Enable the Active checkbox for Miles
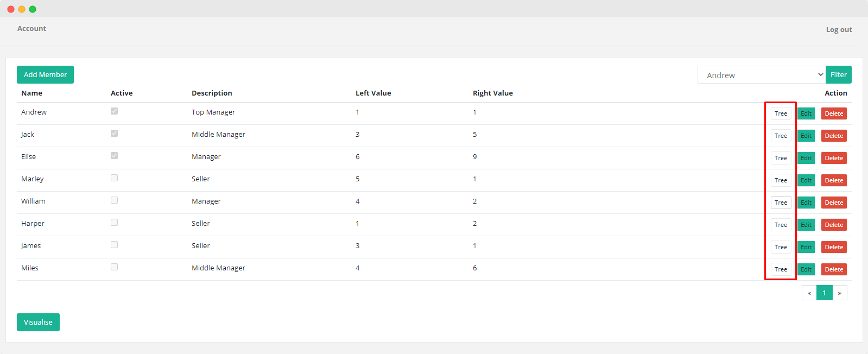 (114, 267)
